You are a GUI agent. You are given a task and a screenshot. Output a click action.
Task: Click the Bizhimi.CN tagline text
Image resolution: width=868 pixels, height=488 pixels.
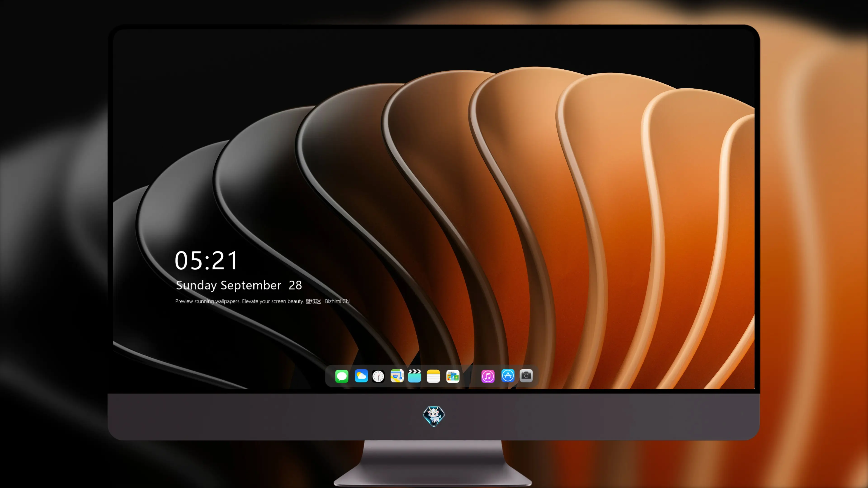tap(262, 301)
